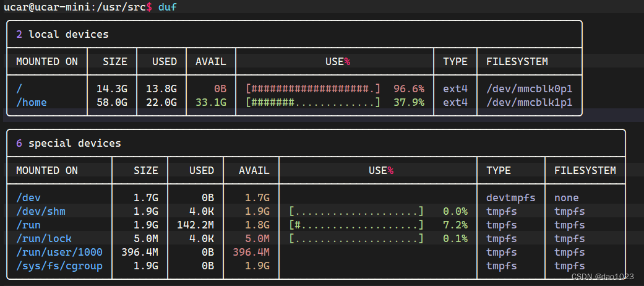Click the 0.0% usage figure
This screenshot has width=644, height=286.
pos(455,212)
